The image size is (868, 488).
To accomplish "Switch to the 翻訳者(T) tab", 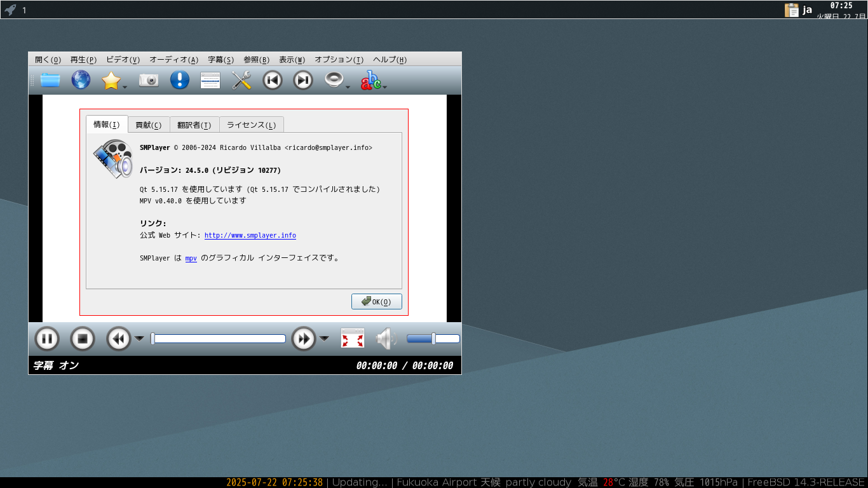I will [194, 125].
